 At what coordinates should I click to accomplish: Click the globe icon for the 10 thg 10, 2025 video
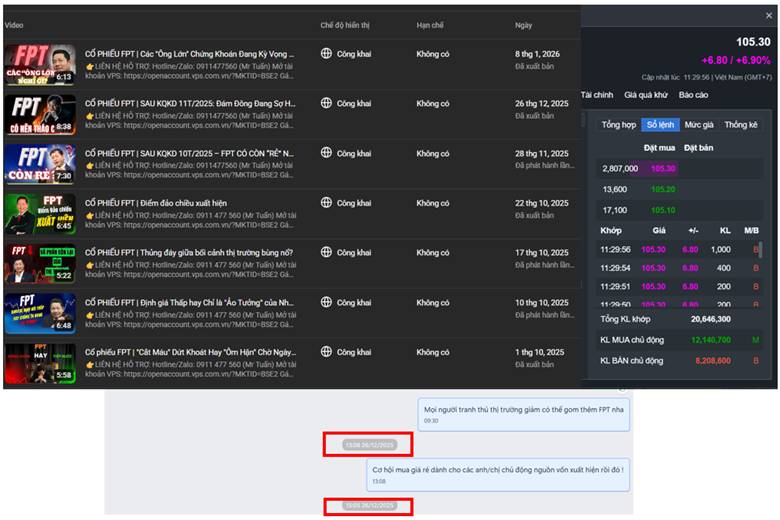coord(326,302)
